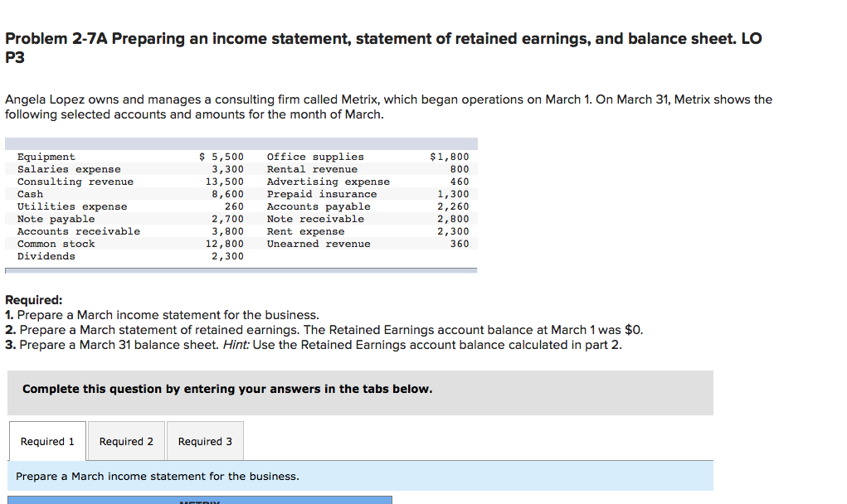Click the Salaries expense label

[71, 169]
